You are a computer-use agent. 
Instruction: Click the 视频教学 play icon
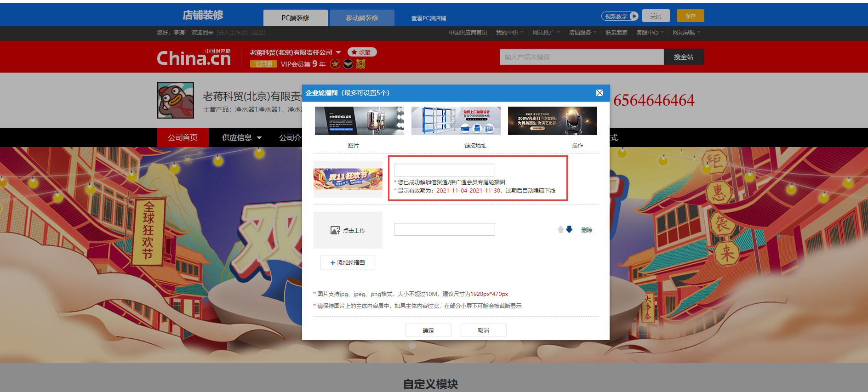[634, 16]
